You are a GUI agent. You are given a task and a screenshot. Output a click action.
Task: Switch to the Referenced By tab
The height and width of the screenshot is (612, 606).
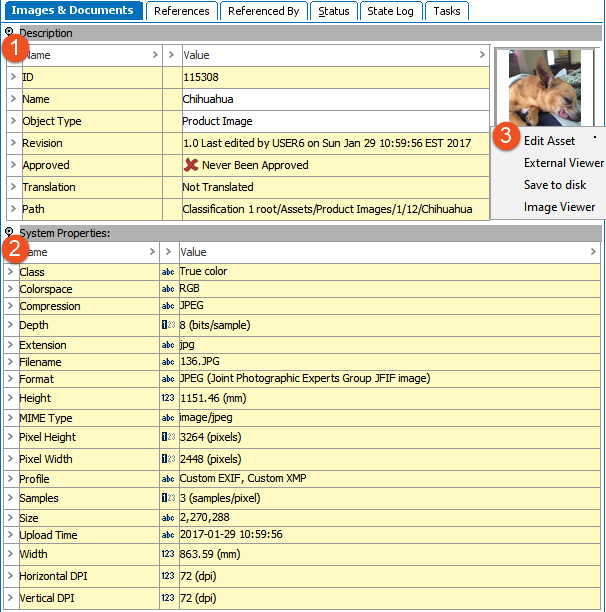(x=263, y=11)
